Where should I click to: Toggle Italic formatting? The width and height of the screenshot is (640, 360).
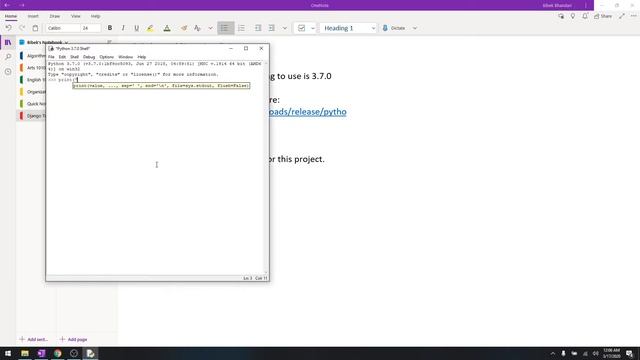pyautogui.click(x=123, y=28)
